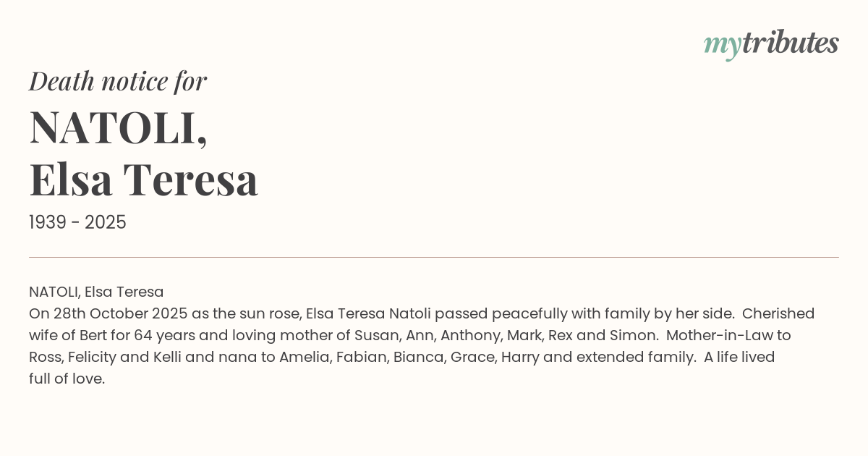This screenshot has width=868, height=456.
Task: Click the "Death notice for" italic heading
Action: 118,81
